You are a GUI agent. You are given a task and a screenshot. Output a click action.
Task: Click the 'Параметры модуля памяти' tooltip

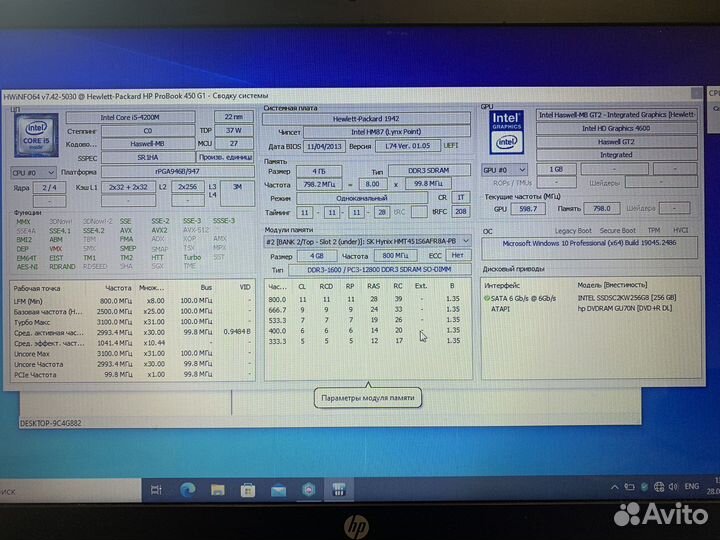pos(368,398)
